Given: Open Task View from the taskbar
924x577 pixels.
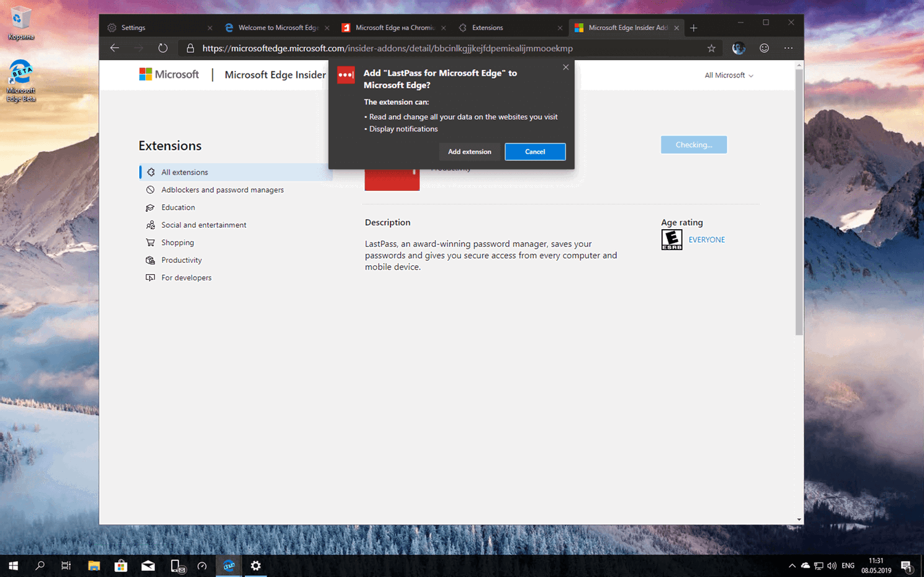Looking at the screenshot, I should tap(66, 565).
